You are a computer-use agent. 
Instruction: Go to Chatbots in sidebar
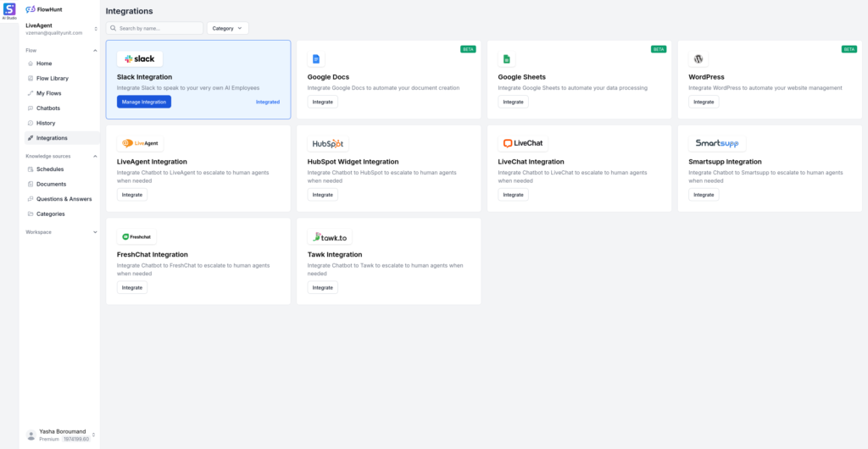pos(49,108)
